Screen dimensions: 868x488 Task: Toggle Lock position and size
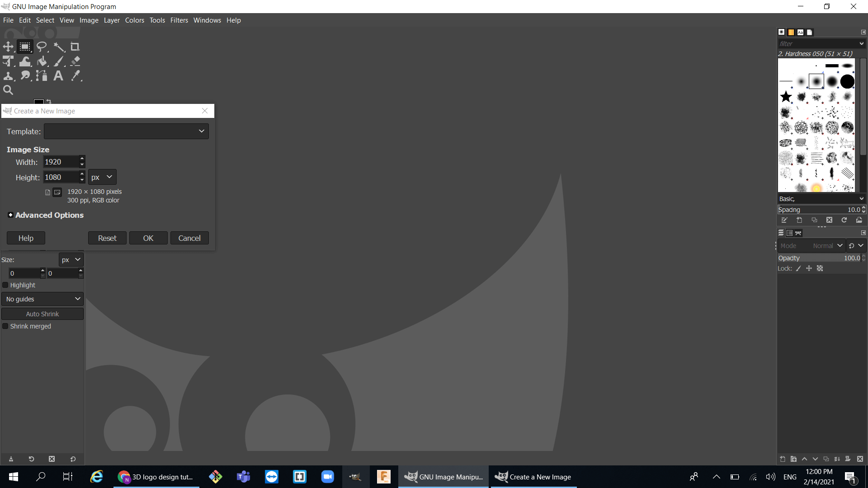(809, 268)
